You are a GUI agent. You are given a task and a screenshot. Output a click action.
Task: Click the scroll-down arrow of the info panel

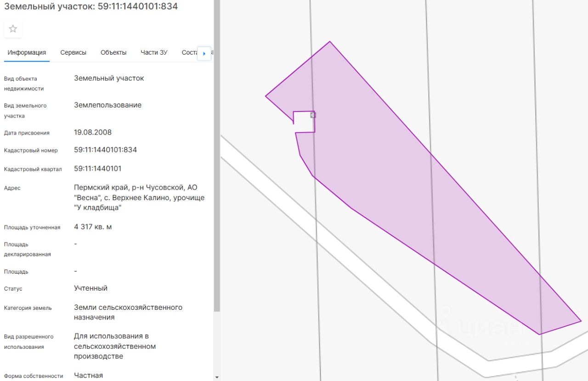217,377
